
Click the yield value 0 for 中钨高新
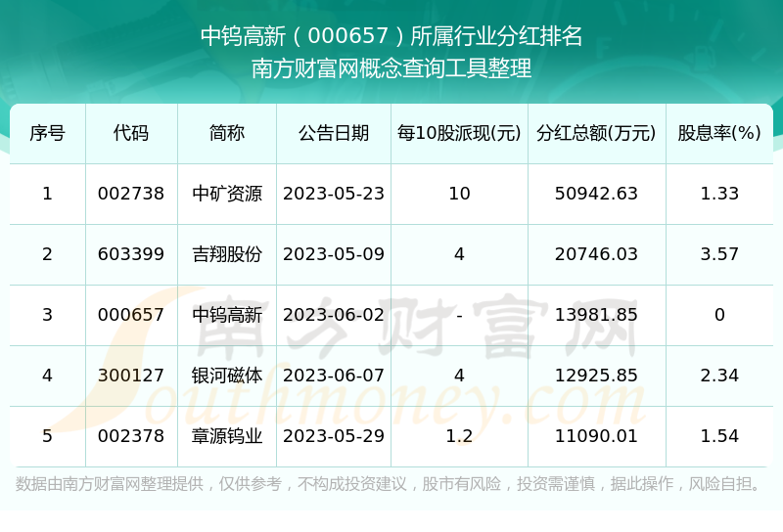click(x=719, y=315)
